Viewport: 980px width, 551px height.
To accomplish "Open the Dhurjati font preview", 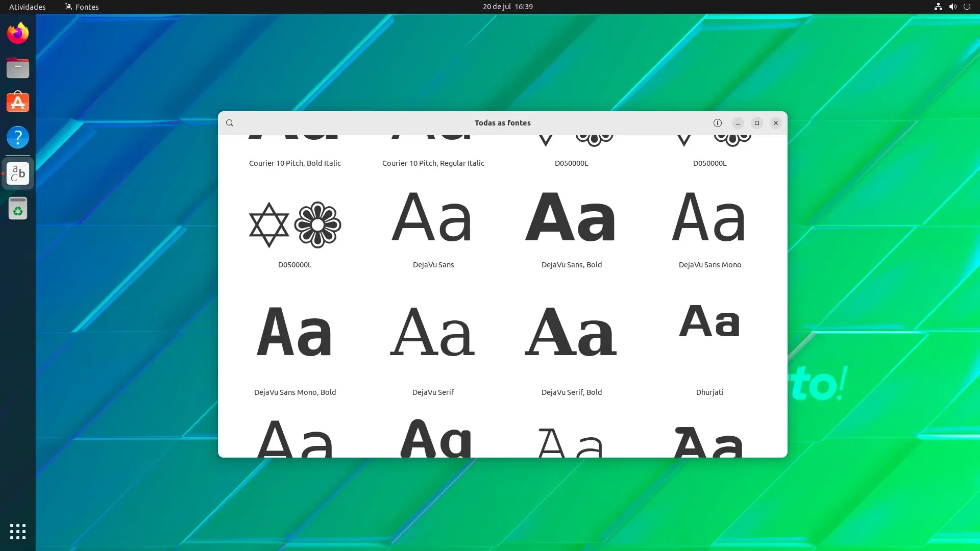I will [x=709, y=321].
